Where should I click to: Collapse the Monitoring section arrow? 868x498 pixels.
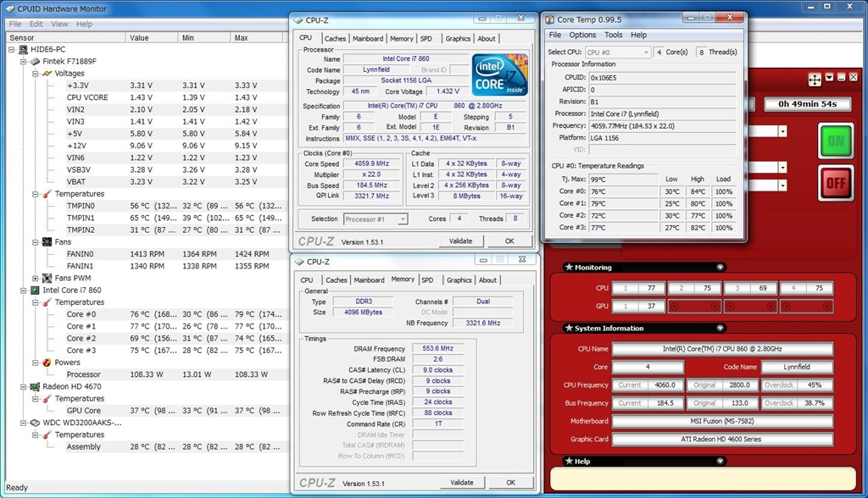[720, 268]
